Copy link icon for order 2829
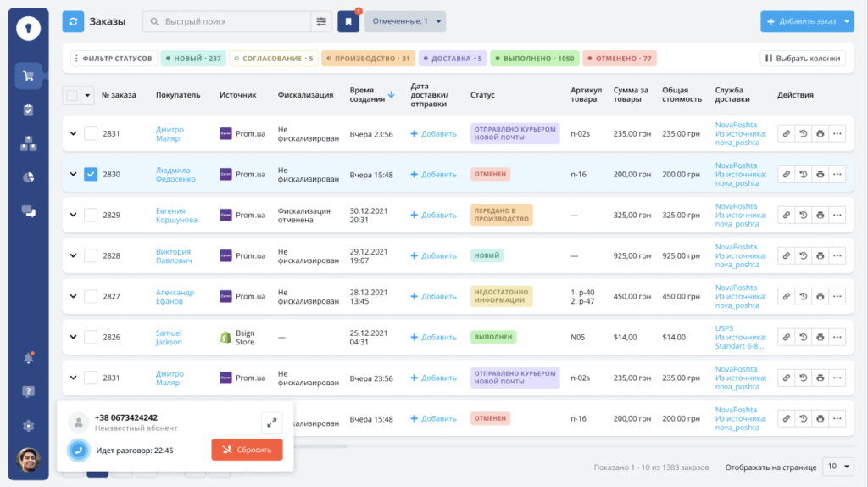 point(786,215)
